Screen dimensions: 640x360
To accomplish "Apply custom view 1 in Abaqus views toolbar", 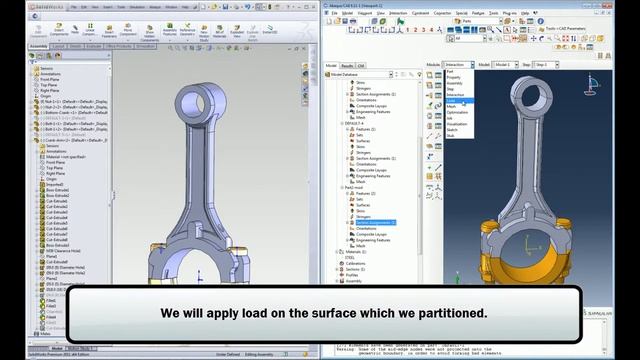I will pos(407,30).
